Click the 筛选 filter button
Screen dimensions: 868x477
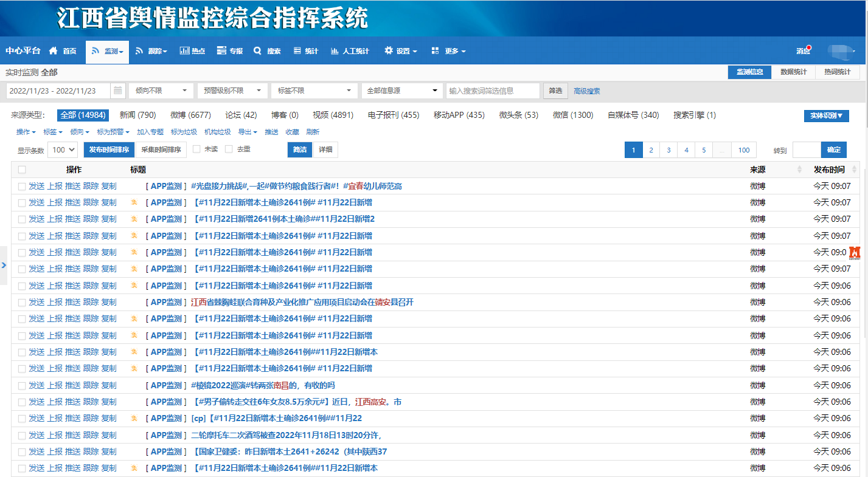point(555,91)
